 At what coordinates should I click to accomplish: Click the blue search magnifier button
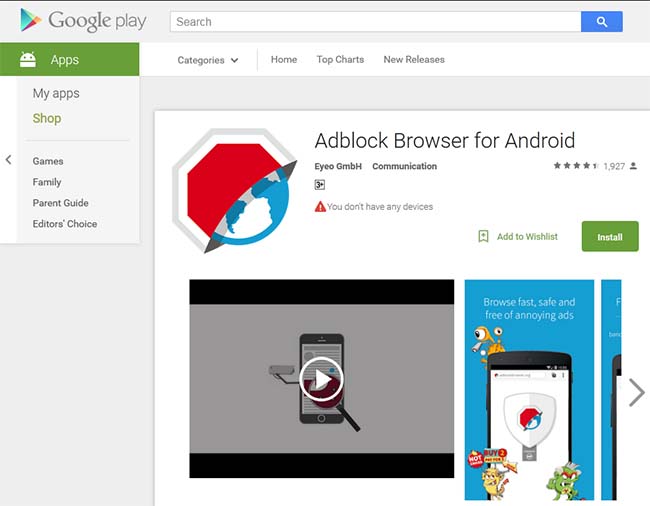(x=601, y=22)
